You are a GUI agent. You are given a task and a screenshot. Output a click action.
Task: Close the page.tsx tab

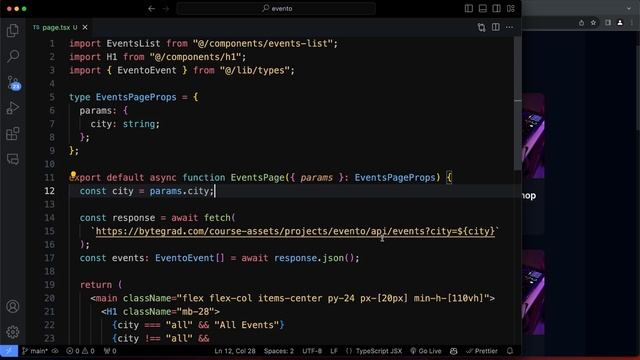(85, 27)
